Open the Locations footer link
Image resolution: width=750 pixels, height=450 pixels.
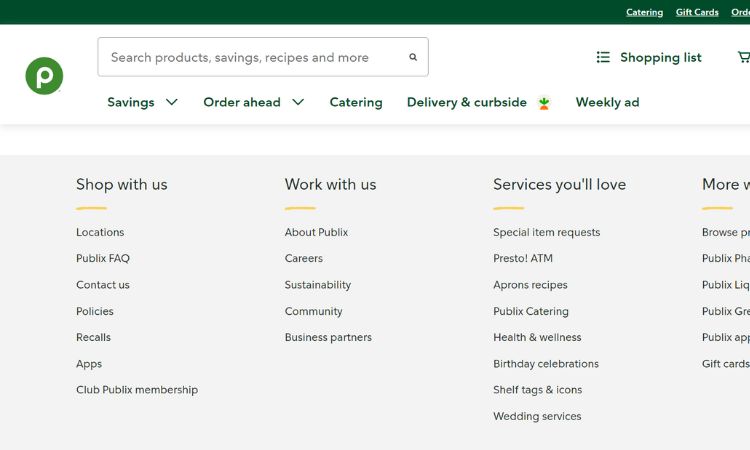(x=100, y=232)
